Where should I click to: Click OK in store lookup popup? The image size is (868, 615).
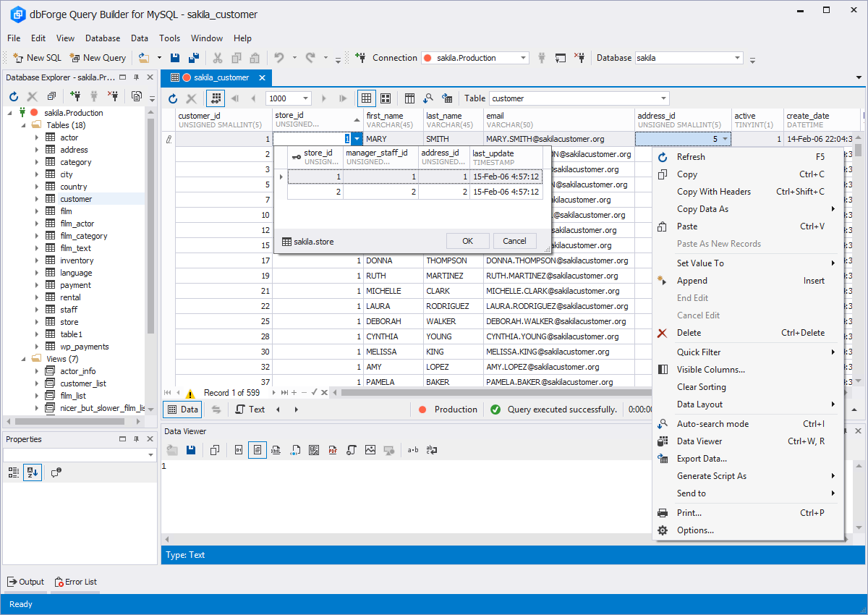467,241
